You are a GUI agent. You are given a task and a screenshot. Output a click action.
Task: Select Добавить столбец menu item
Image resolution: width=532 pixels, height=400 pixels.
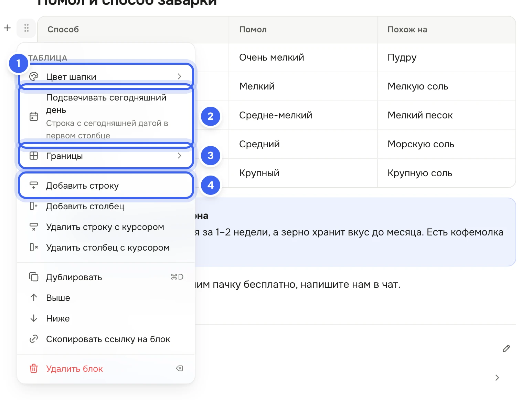(106, 206)
